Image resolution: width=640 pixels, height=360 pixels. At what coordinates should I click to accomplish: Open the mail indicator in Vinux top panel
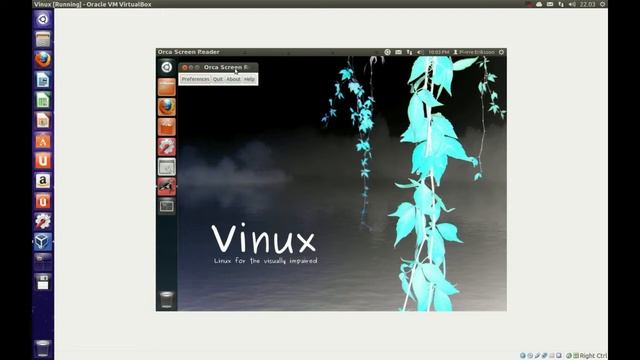[x=398, y=52]
